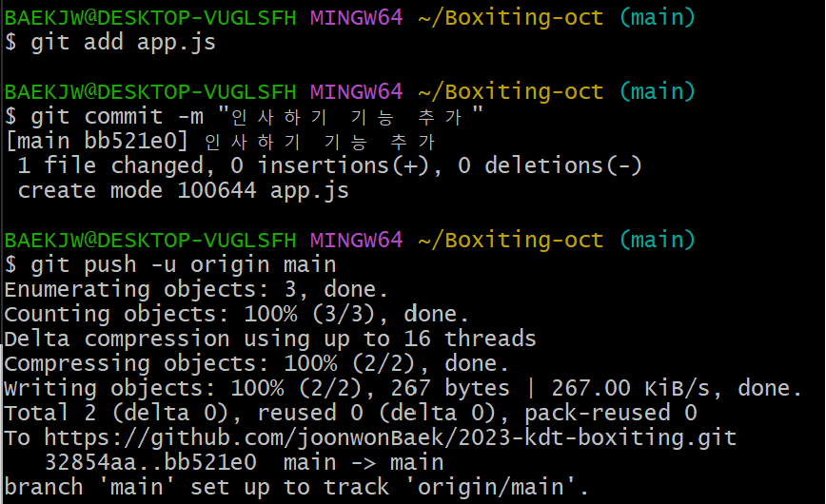Click the first BAEKJW@DESKTOP-VUGLSFH prompt line
This screenshot has height=504, width=826.
click(x=350, y=17)
